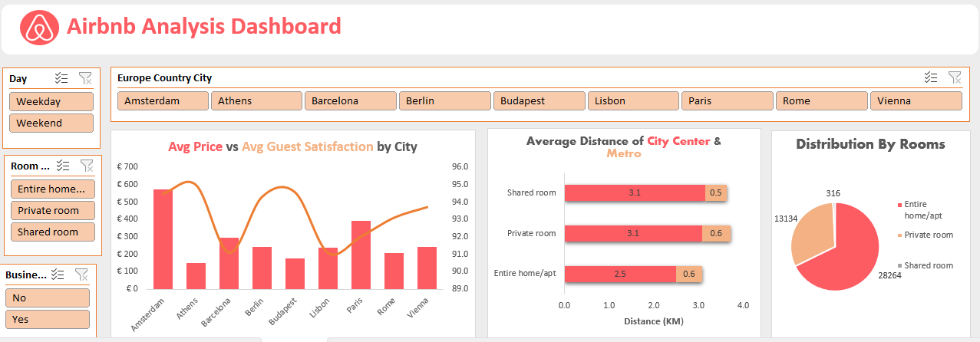
Task: Select Yes in the Business slicer
Action: tap(48, 319)
